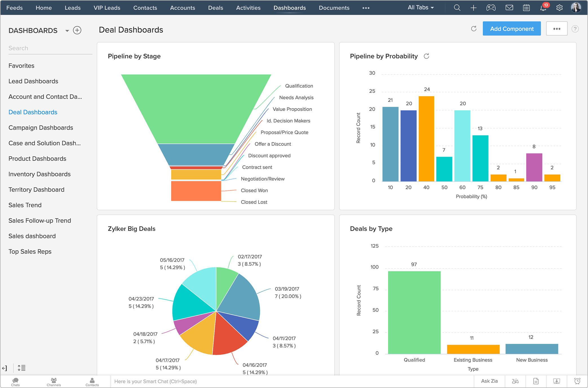Open Chats in the bottom bar
Screen dimensions: 588x388
(15, 382)
